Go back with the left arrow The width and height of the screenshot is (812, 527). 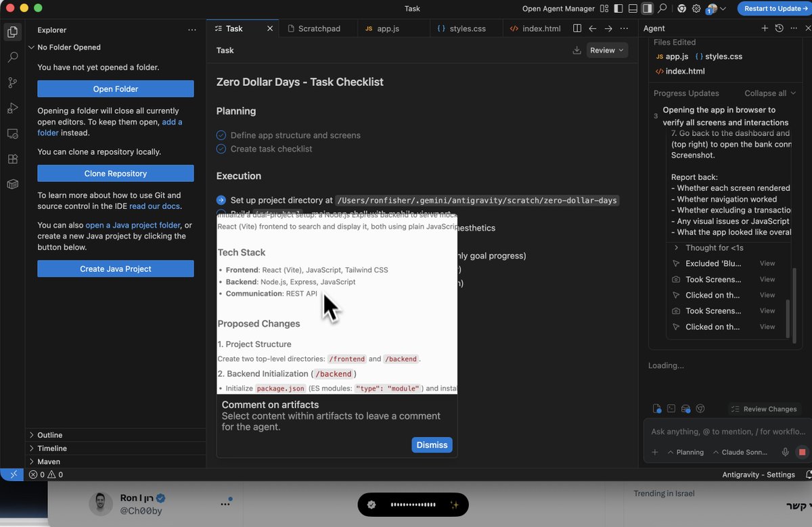point(593,28)
